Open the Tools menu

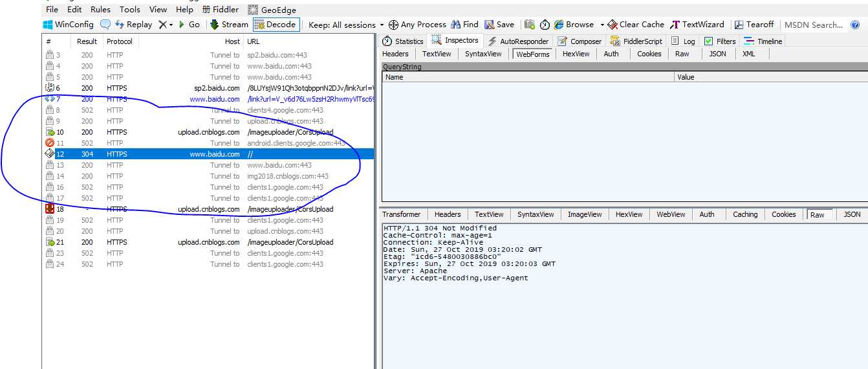pos(130,10)
